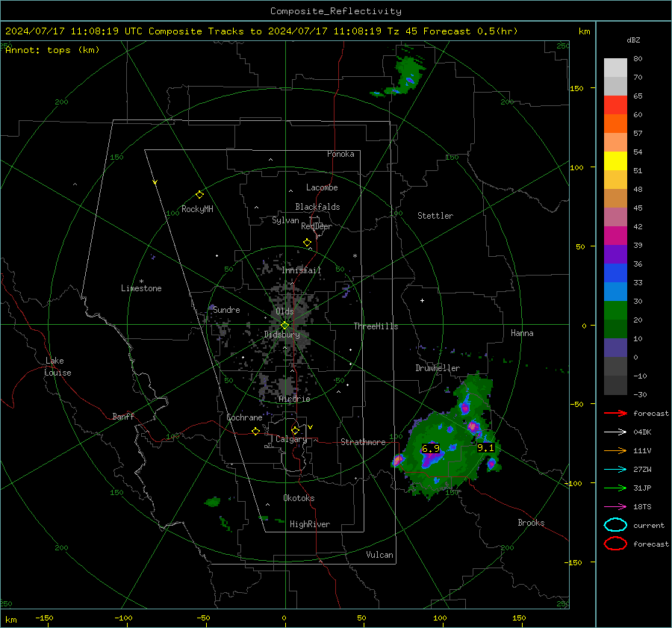Screen dimensions: 672x628
Task: Select the orange 111V arrow legend icon
Action: point(615,450)
